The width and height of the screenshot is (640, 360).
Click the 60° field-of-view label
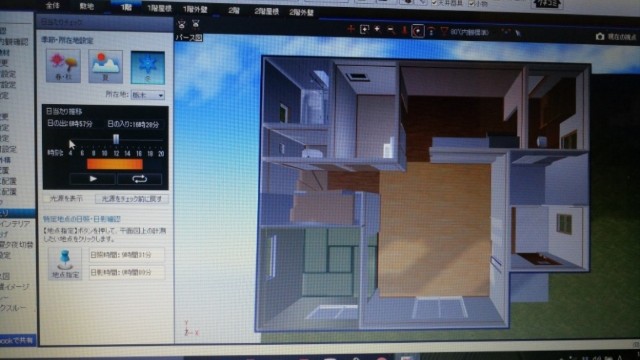click(469, 32)
